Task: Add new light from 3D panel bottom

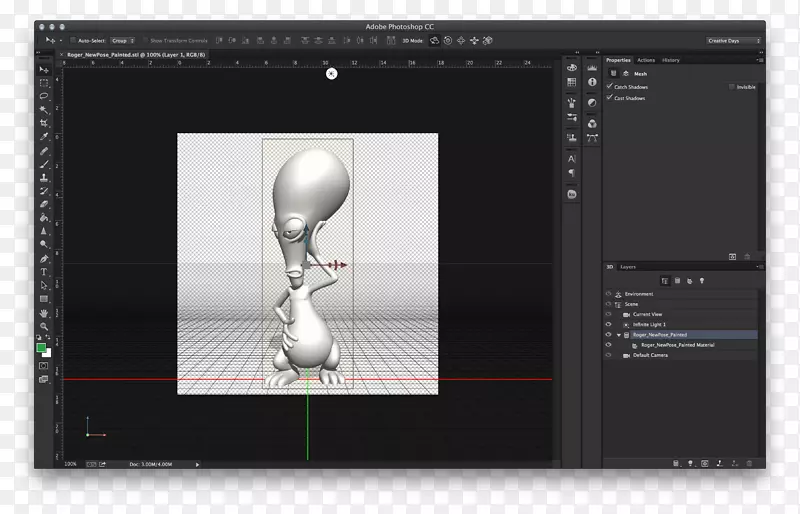Action: point(690,463)
